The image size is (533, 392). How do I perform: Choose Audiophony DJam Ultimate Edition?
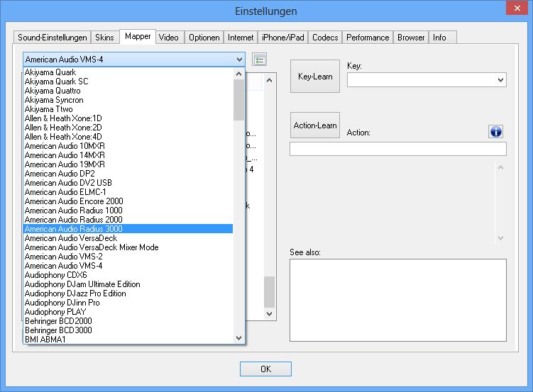[x=128, y=284]
